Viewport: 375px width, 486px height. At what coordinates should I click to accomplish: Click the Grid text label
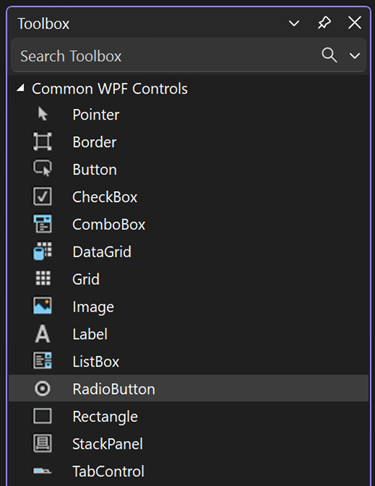tap(86, 279)
